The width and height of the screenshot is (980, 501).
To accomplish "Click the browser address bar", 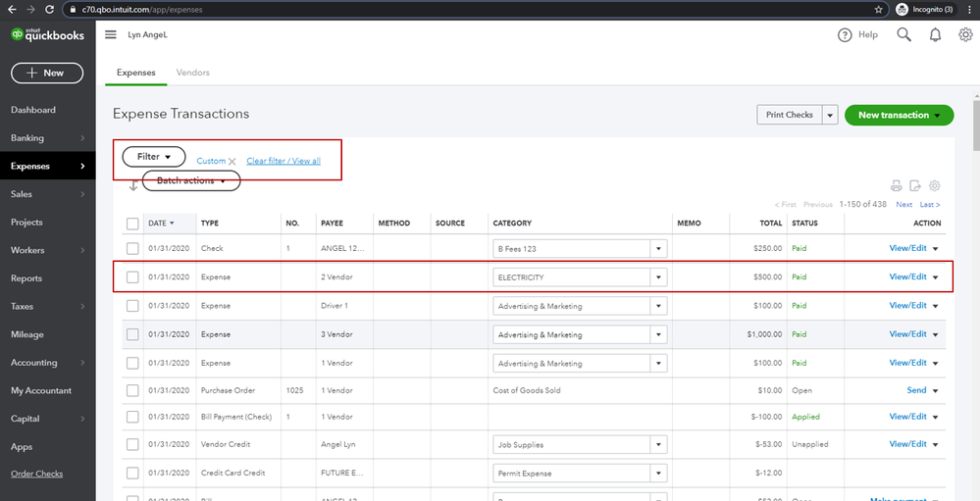I will pyautogui.click(x=475, y=10).
